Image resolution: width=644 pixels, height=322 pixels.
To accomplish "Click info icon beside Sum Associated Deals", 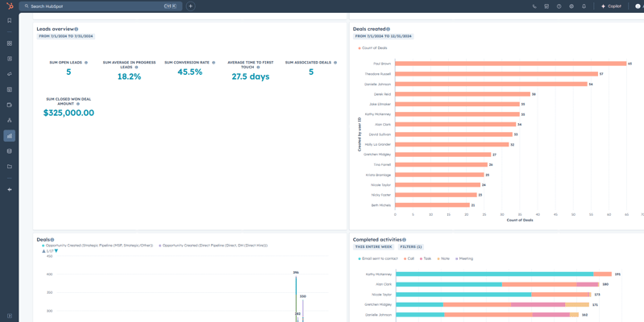I will [x=335, y=63].
